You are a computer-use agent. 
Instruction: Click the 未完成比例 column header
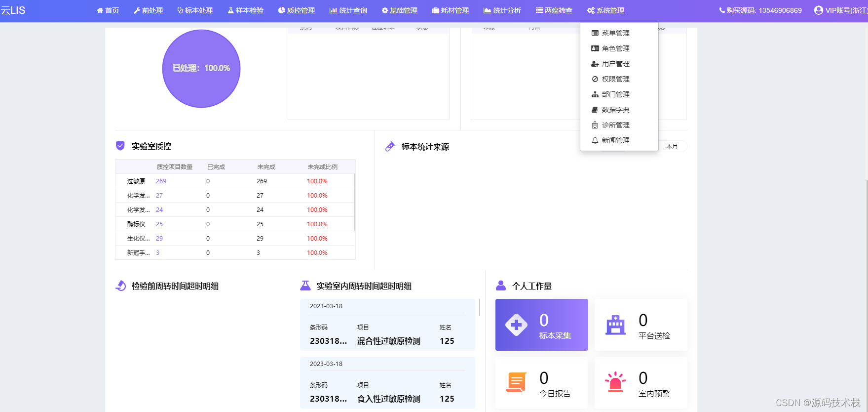click(x=323, y=167)
